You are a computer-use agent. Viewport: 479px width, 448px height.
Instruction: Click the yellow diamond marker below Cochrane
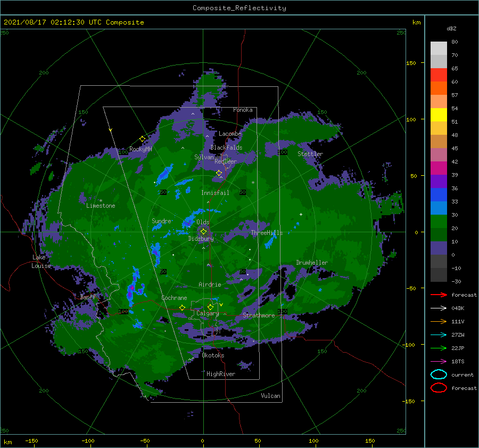tap(183, 307)
